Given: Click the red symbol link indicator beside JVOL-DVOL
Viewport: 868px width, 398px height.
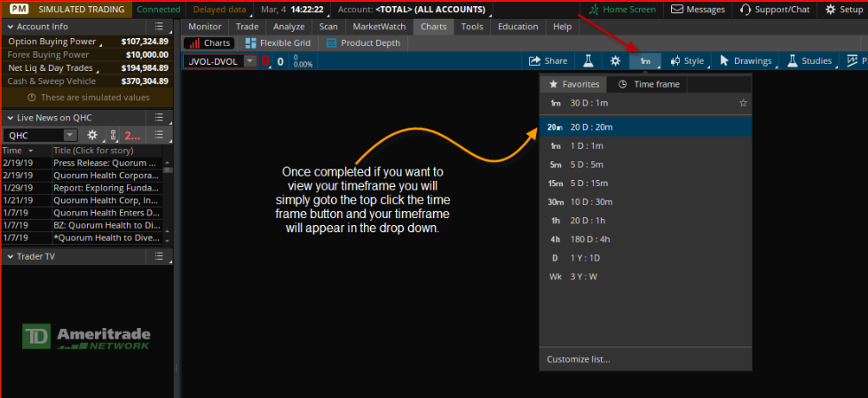Looking at the screenshot, I should [x=265, y=61].
